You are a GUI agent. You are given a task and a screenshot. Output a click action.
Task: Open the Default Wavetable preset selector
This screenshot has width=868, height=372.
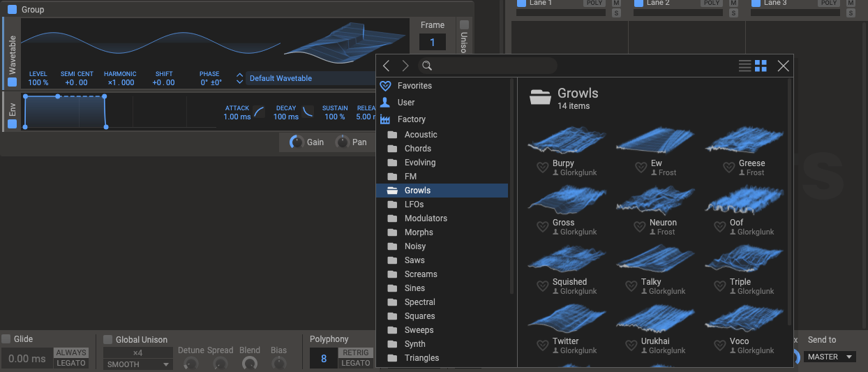[310, 78]
